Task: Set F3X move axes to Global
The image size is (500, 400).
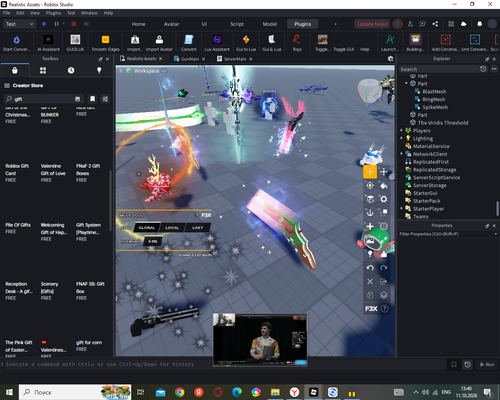Action: tap(147, 228)
